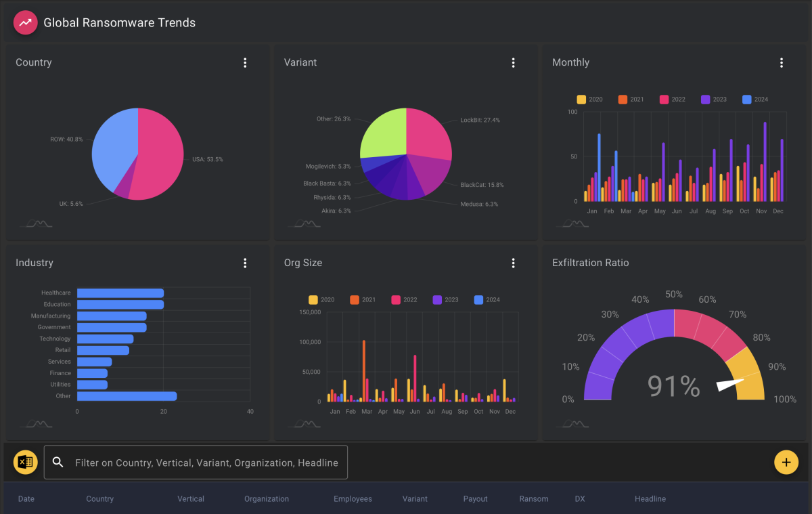Toggle the 2024 series in Org Size legend

[487, 300]
